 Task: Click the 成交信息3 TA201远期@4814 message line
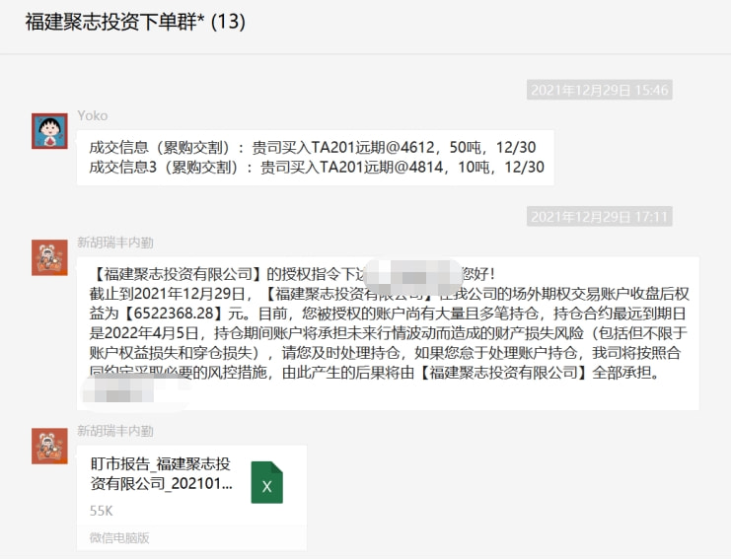coord(317,167)
